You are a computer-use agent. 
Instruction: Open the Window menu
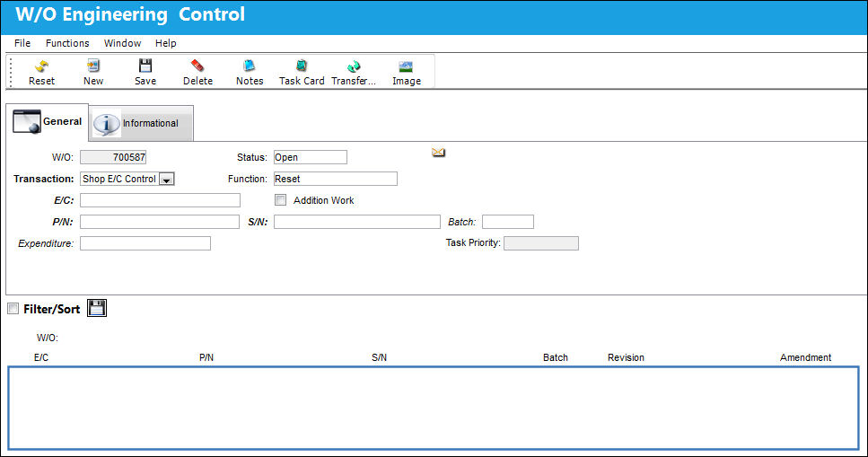pos(122,43)
